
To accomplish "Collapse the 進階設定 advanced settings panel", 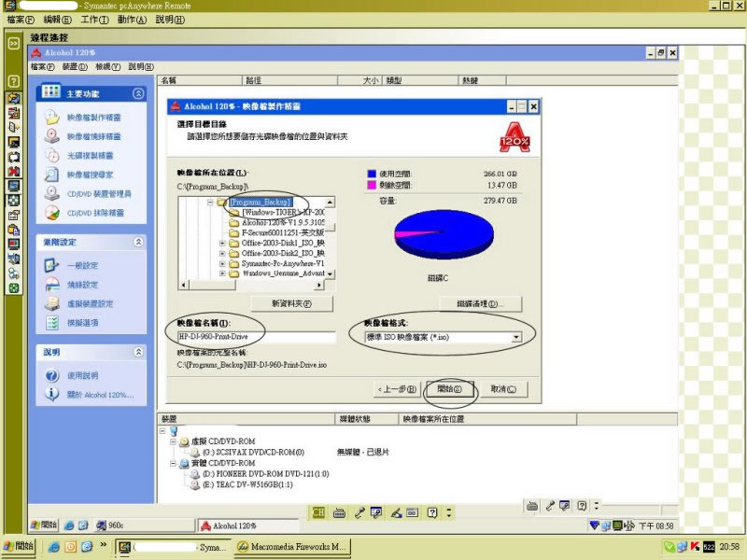I will point(138,242).
